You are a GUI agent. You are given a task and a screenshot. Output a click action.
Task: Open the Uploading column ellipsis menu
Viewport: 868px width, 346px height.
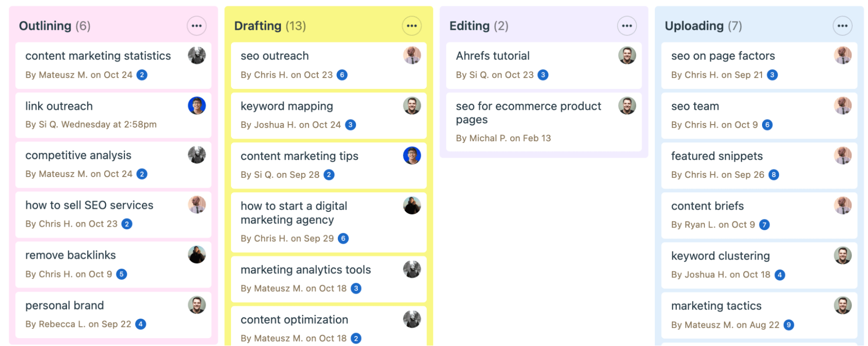842,25
